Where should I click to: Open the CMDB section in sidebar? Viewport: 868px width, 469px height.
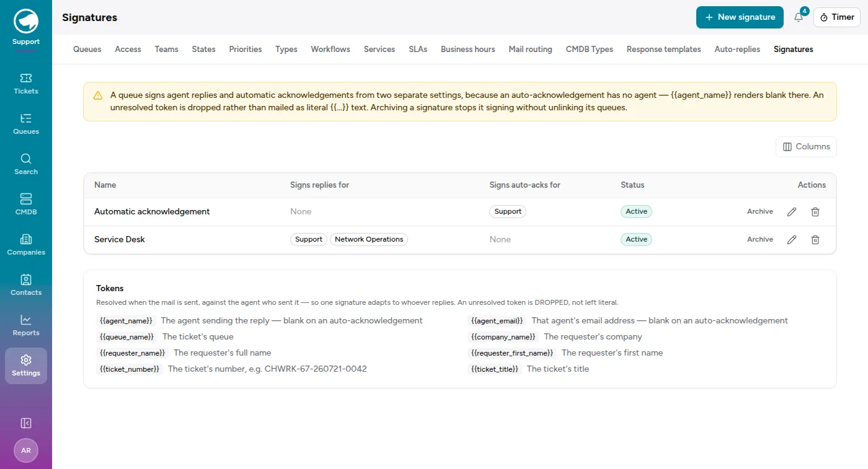[26, 204]
